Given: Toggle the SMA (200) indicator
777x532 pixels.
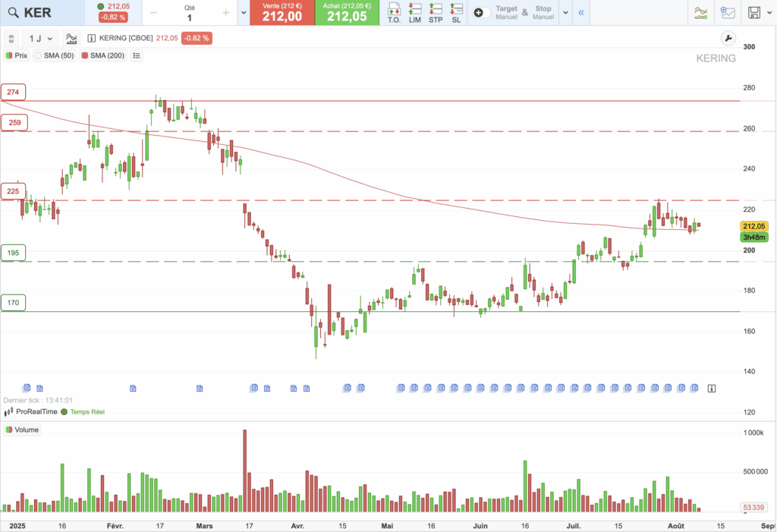Looking at the screenshot, I should pyautogui.click(x=103, y=55).
